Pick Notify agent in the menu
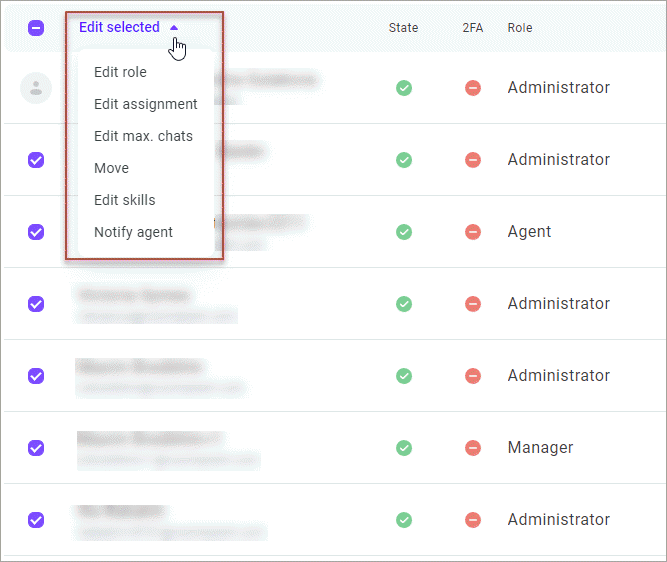667x562 pixels. tap(133, 232)
